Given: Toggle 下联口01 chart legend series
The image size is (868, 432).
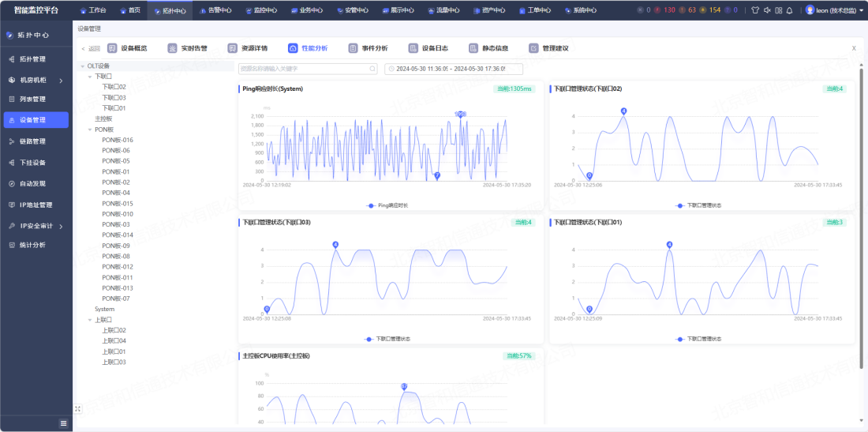Looking at the screenshot, I should (698, 339).
